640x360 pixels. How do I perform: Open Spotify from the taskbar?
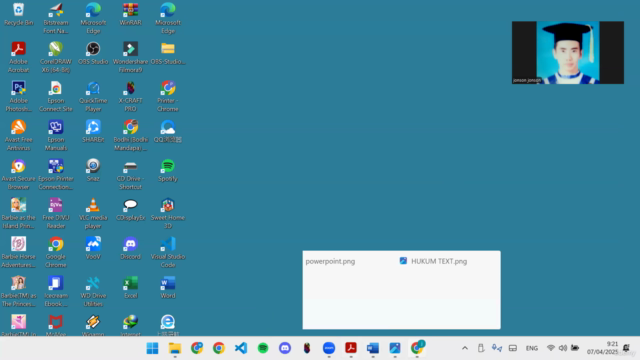263,348
